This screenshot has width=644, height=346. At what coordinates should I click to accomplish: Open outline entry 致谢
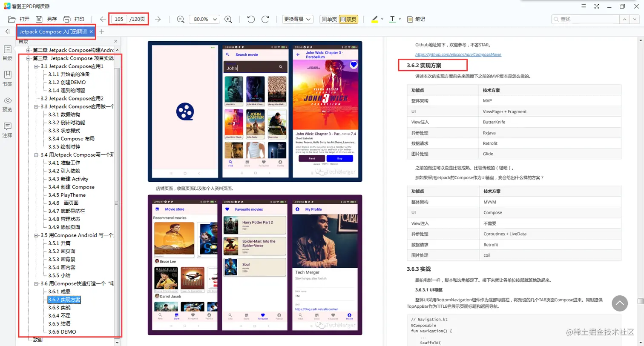[x=38, y=340]
